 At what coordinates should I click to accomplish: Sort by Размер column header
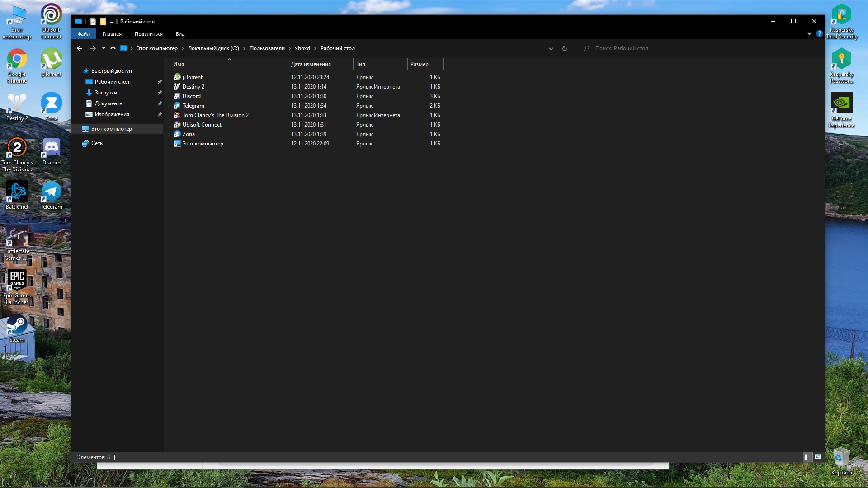[425, 64]
